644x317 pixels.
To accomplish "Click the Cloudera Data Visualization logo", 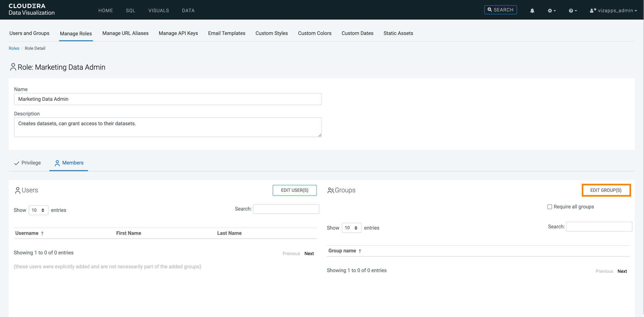I will (x=31, y=9).
